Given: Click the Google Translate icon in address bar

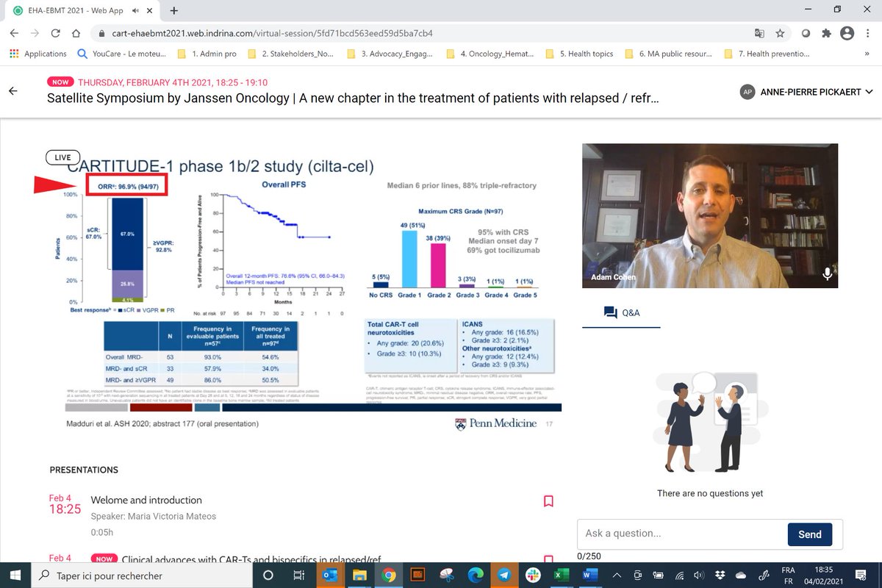Looking at the screenshot, I should [x=759, y=34].
